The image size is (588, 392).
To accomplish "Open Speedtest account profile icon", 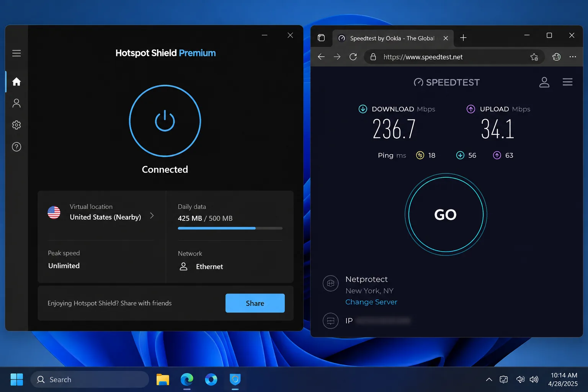I will click(x=544, y=82).
